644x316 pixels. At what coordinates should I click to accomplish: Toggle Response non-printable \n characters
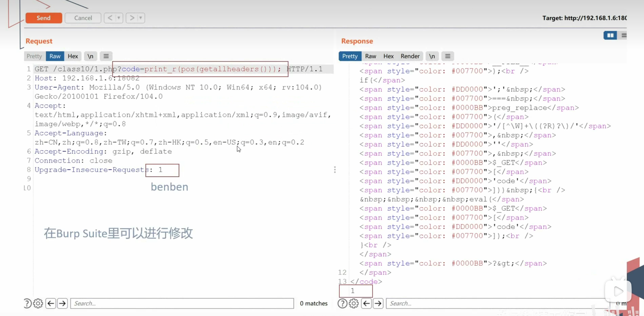(432, 56)
